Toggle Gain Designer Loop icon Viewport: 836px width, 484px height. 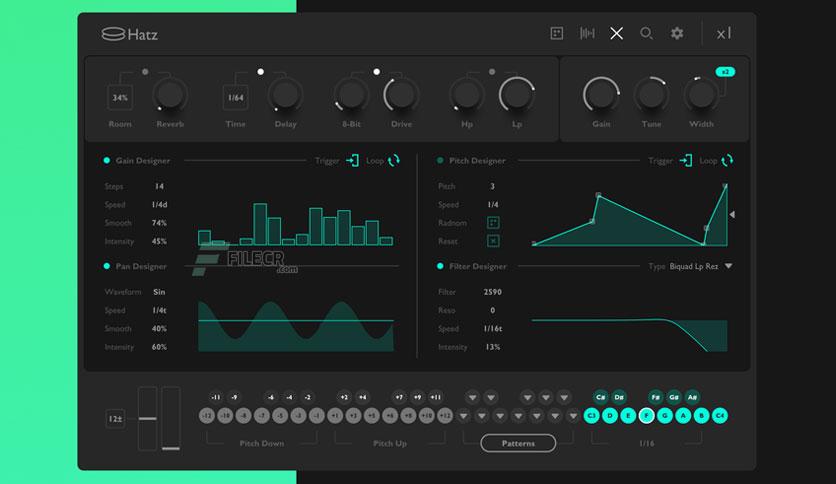pos(393,160)
